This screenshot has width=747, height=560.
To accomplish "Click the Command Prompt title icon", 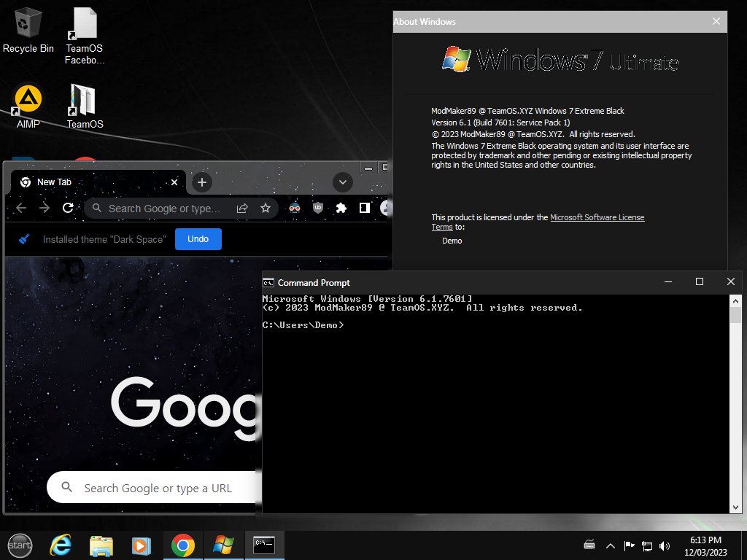I will [x=268, y=283].
